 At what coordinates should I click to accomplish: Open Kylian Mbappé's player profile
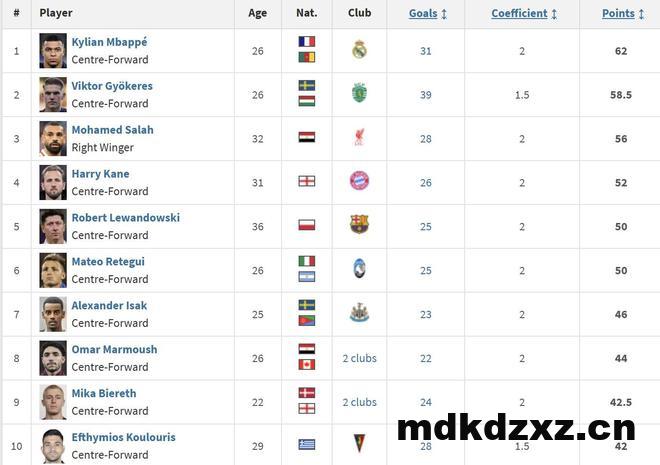(x=109, y=42)
